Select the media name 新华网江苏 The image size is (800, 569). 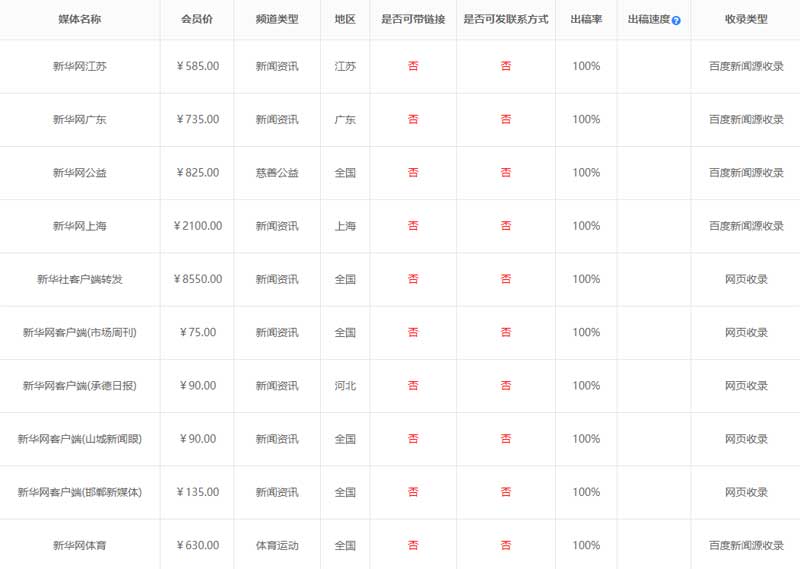pyautogui.click(x=80, y=66)
